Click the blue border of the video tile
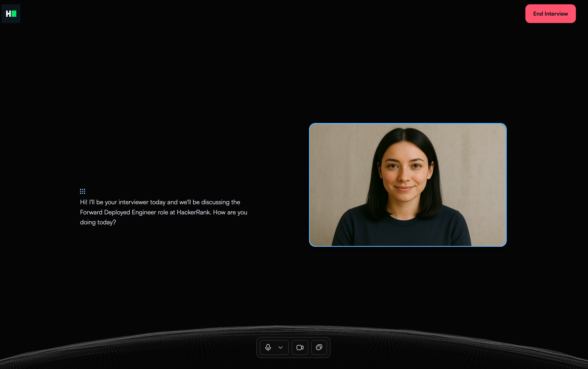588x369 pixels. pyautogui.click(x=408, y=124)
